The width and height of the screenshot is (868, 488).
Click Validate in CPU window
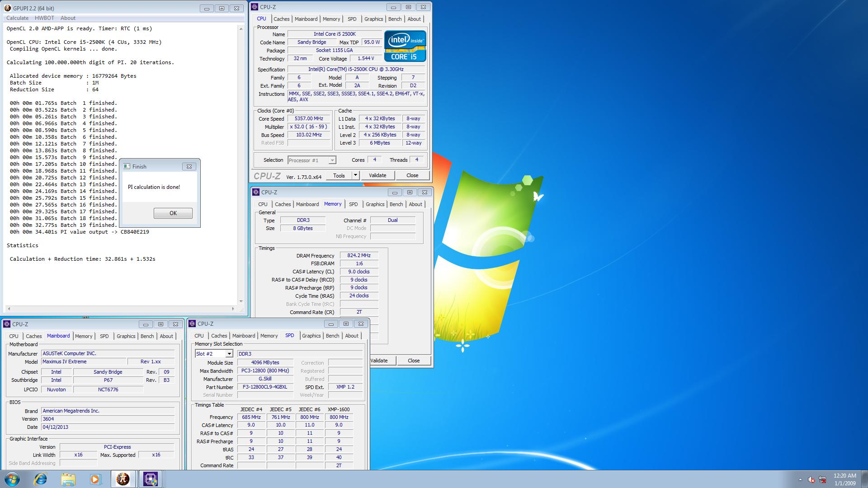pyautogui.click(x=377, y=175)
